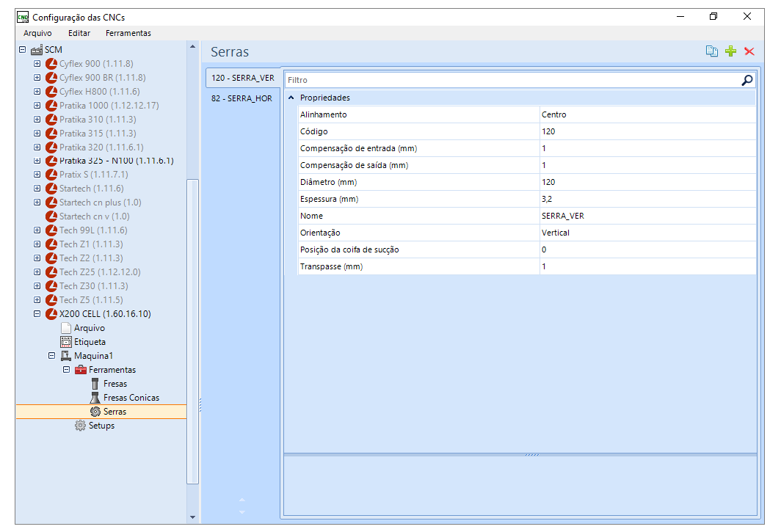Select the Pratika 320 (1.11.6.1) tree item
Screen dimensions: 770x532
click(x=101, y=147)
